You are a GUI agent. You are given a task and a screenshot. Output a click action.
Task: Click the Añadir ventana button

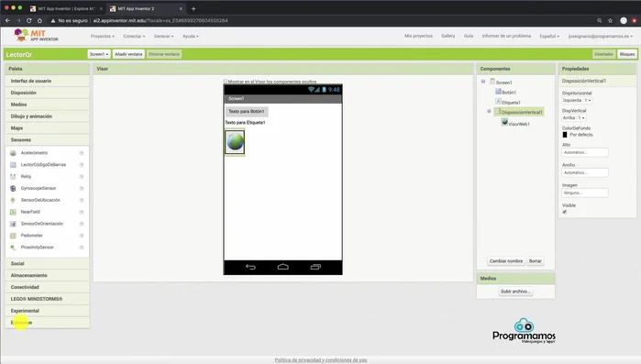coord(128,54)
